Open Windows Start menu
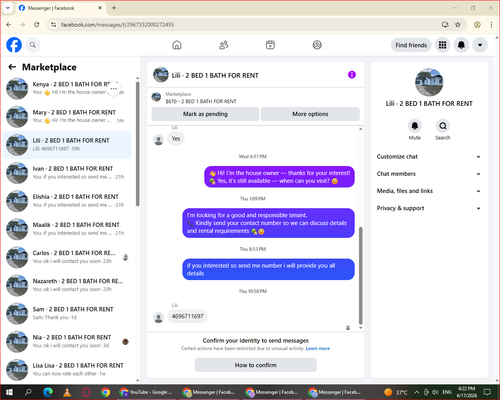500x400 pixels. 9,392
